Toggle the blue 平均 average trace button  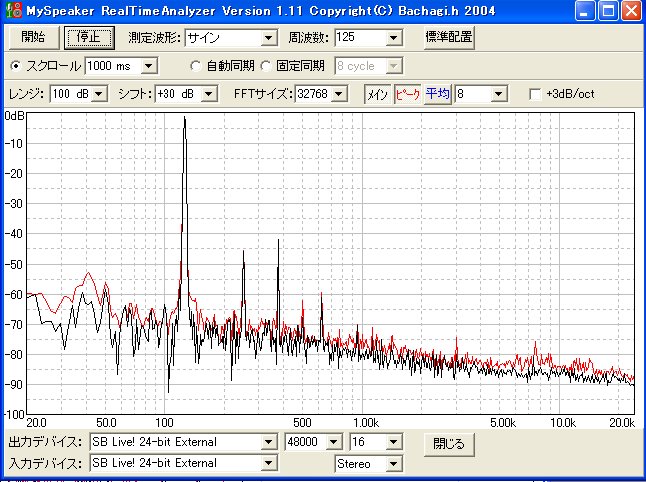coord(437,94)
